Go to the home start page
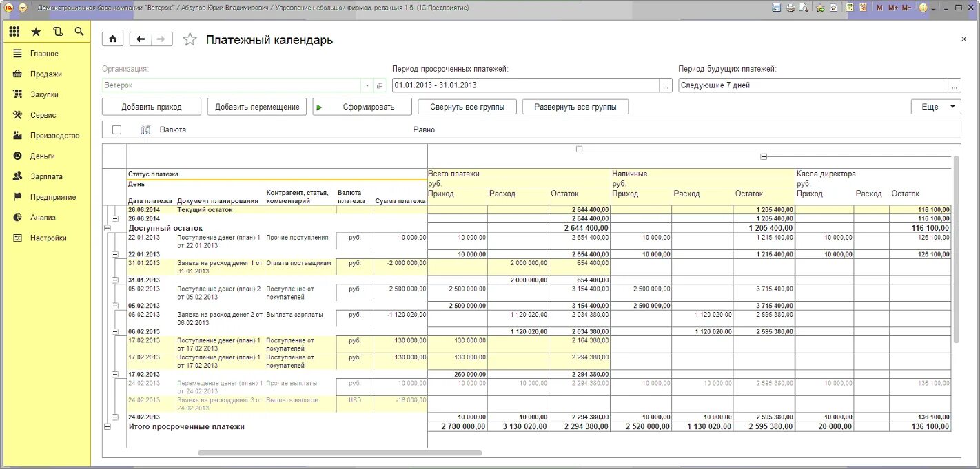The height and width of the screenshot is (469, 980). pyautogui.click(x=112, y=39)
